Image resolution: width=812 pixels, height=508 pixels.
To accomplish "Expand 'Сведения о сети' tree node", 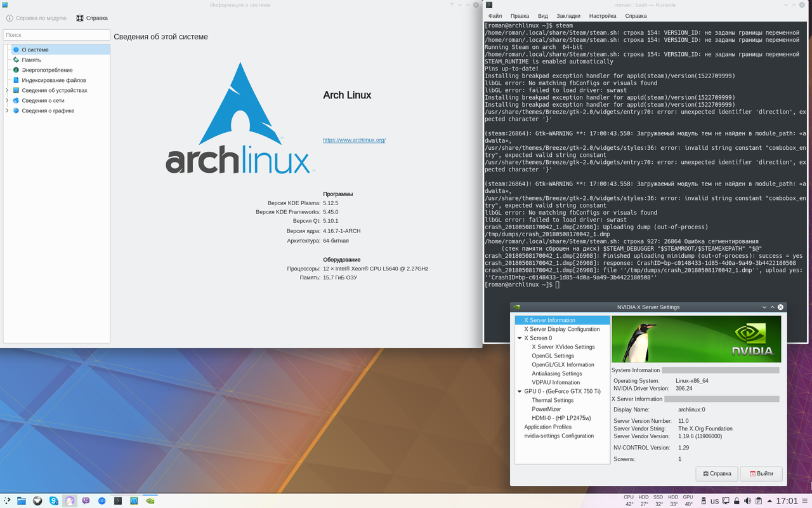I will (7, 100).
